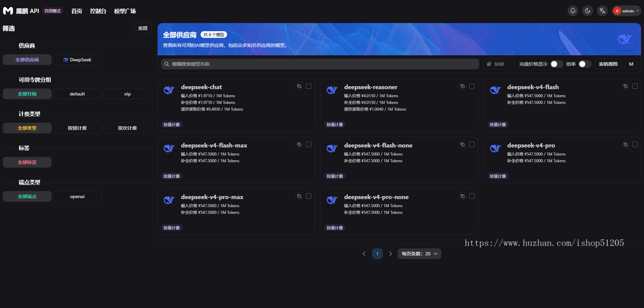644x308 pixels.
Task: Check the deepseek-v4-pro-max card checkbox
Action: [x=309, y=196]
